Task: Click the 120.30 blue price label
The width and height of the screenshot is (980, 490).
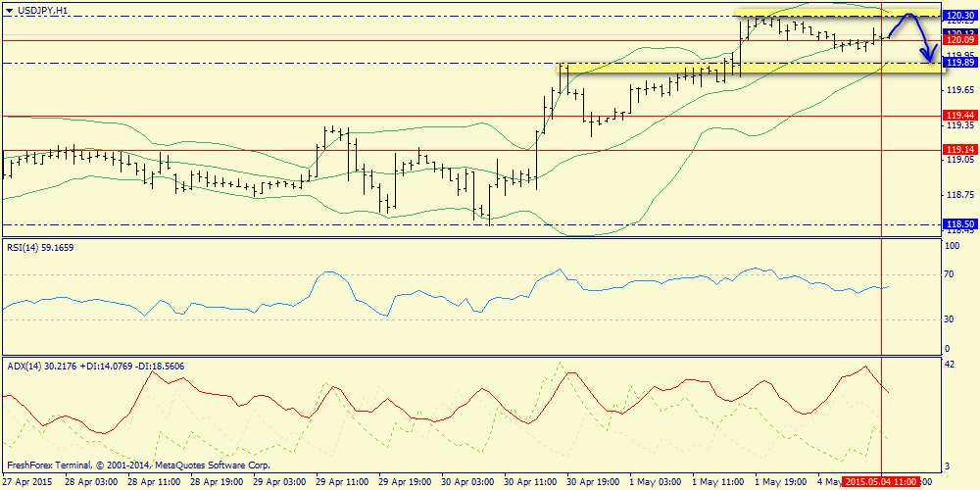Action: pos(961,16)
